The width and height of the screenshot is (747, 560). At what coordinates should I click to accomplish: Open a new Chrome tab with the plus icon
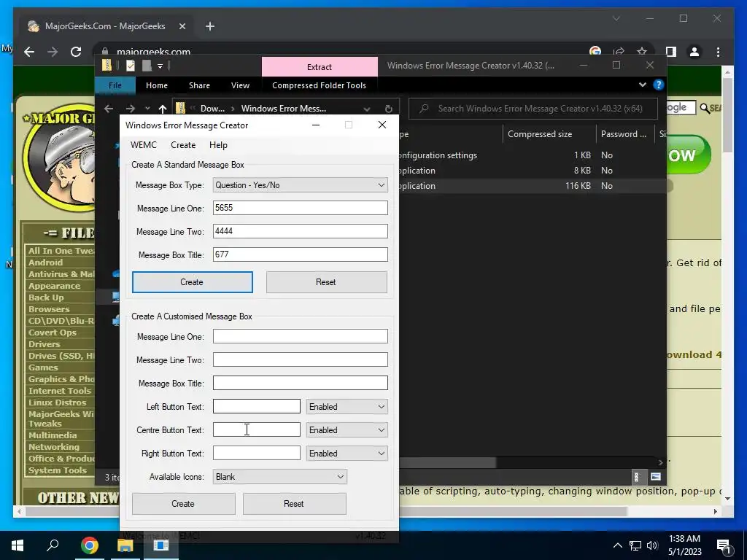[209, 27]
